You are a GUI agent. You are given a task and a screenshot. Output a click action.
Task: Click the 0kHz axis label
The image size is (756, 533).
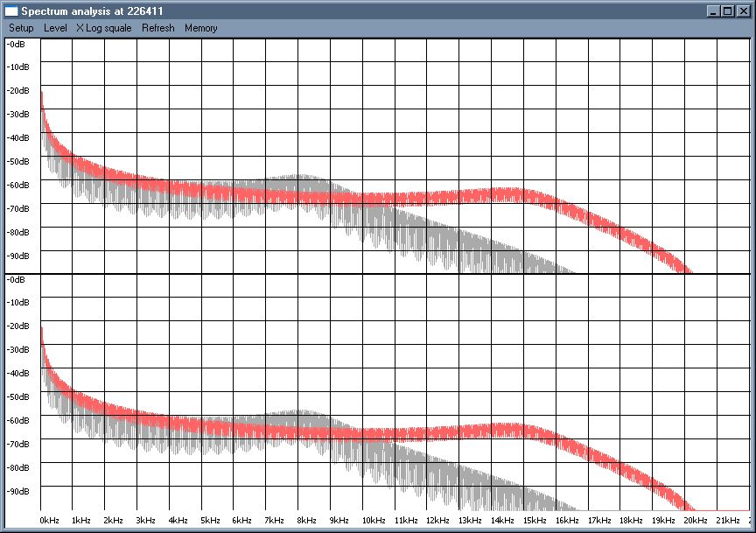pyautogui.click(x=48, y=520)
